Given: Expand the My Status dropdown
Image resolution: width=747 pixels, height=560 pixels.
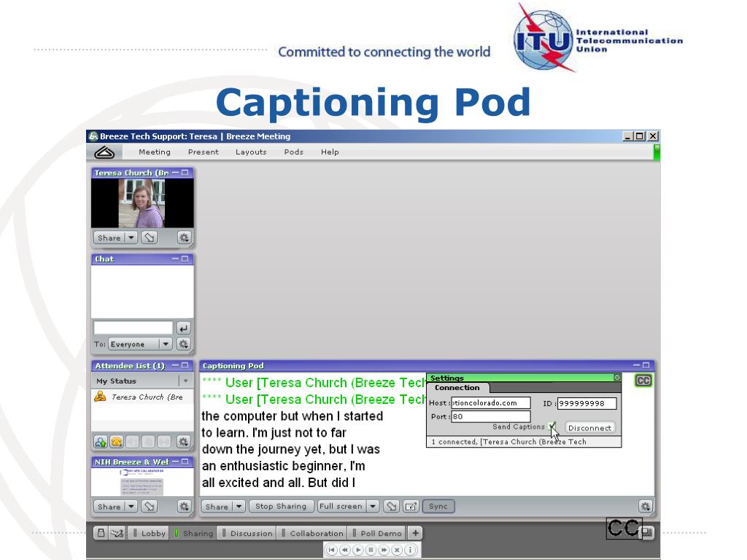Looking at the screenshot, I should click(x=186, y=381).
